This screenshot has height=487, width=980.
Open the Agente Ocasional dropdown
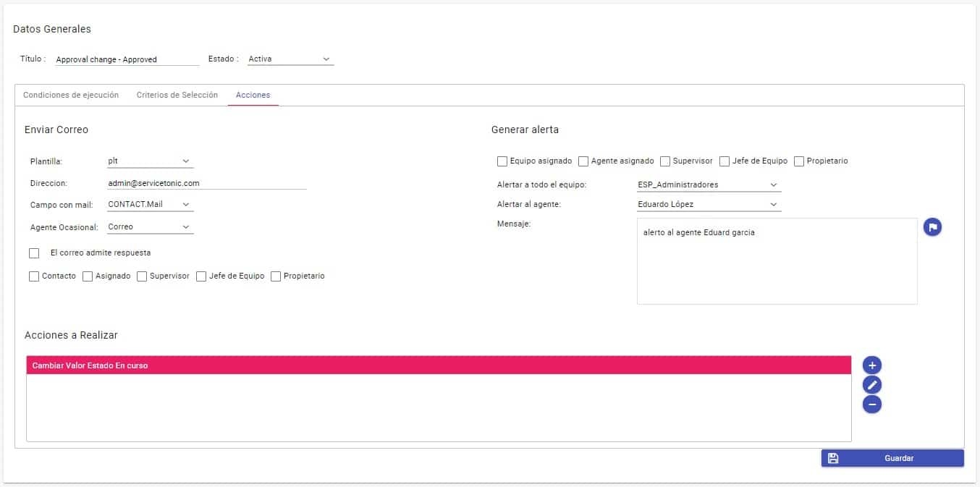click(x=150, y=227)
